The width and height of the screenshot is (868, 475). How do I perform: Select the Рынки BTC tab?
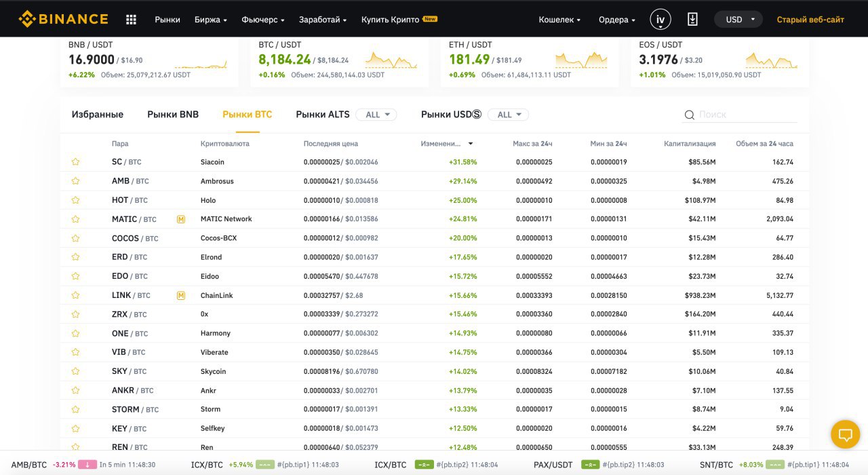click(248, 115)
